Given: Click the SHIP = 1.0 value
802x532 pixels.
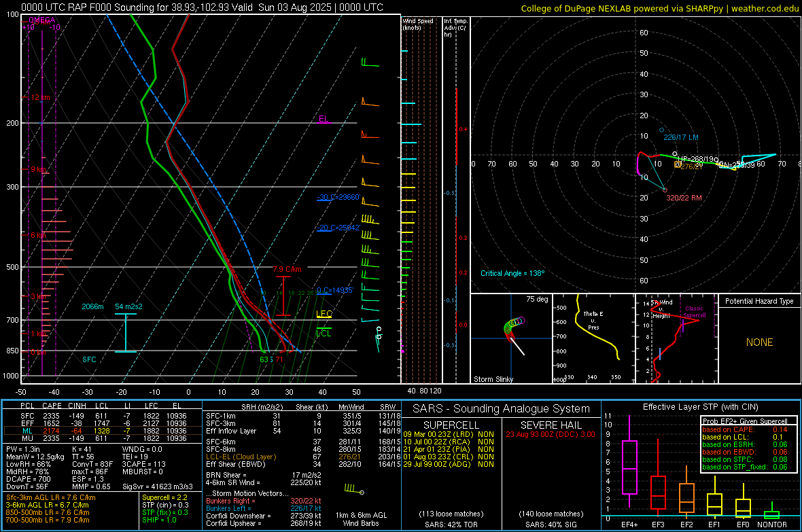Looking at the screenshot, I should tap(159, 520).
